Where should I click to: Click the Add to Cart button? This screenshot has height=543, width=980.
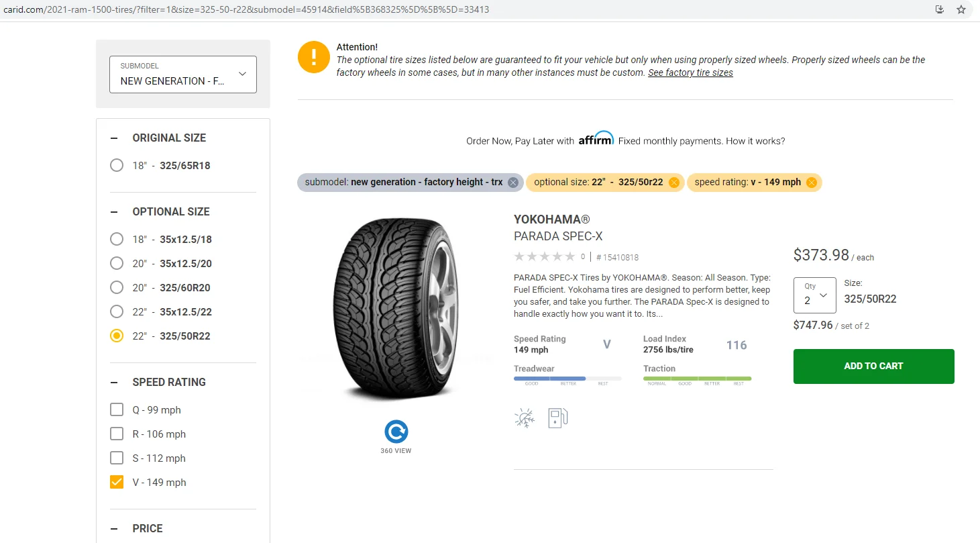[x=873, y=366]
